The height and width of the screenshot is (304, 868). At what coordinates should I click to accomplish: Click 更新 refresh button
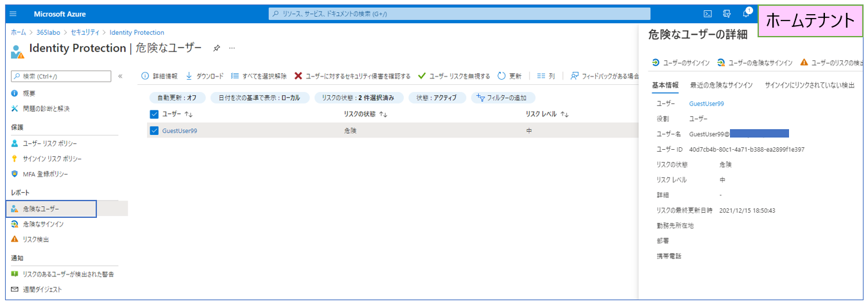coord(510,76)
